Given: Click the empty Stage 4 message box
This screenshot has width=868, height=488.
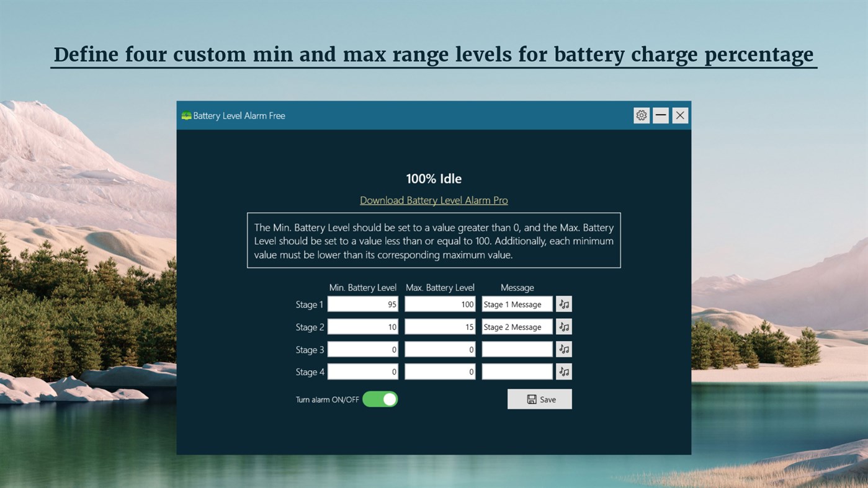Looking at the screenshot, I should (x=516, y=371).
